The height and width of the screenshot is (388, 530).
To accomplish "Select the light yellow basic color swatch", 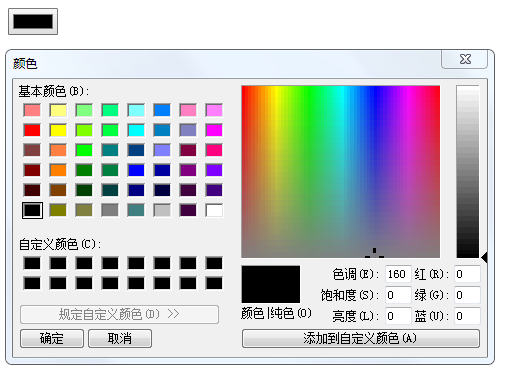I will [58, 110].
